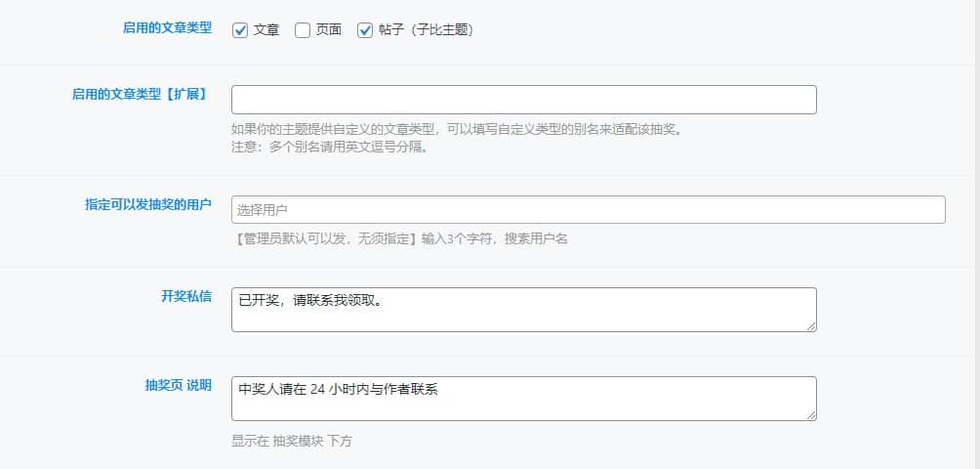Screen dimensions: 980x469
Task: Click the 开奖私信 field label
Action: (x=186, y=296)
